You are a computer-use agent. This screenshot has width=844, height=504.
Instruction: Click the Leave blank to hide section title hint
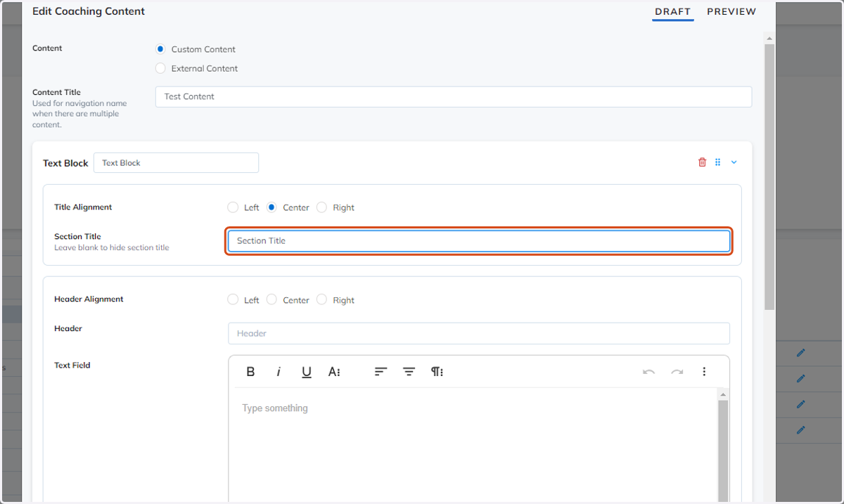(112, 247)
